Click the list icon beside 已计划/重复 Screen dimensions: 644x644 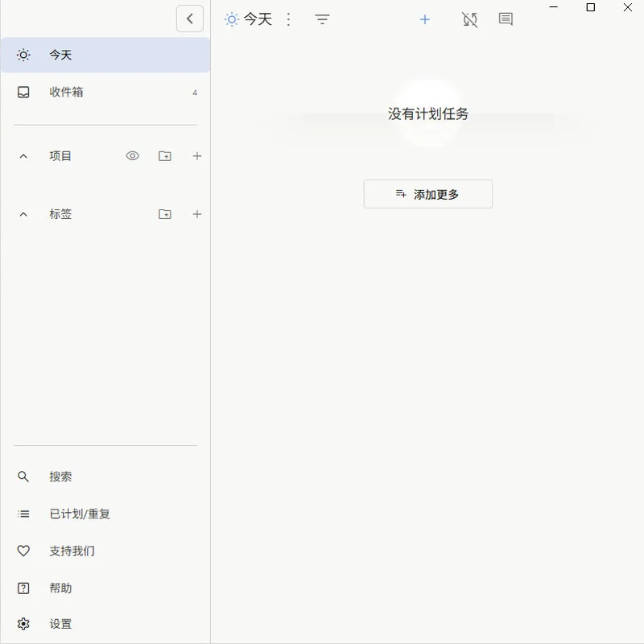(x=23, y=514)
